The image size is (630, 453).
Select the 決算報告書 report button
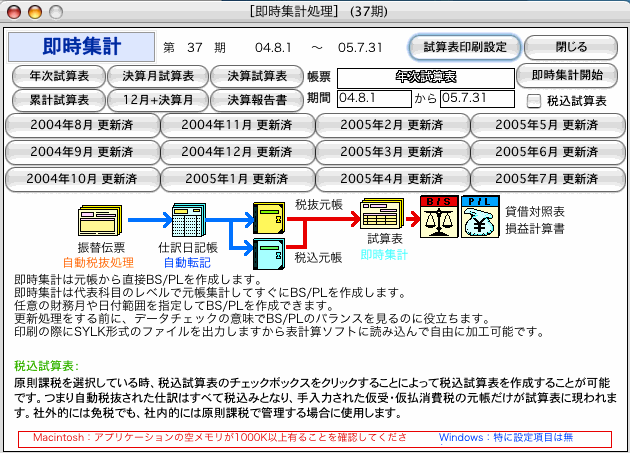(257, 100)
